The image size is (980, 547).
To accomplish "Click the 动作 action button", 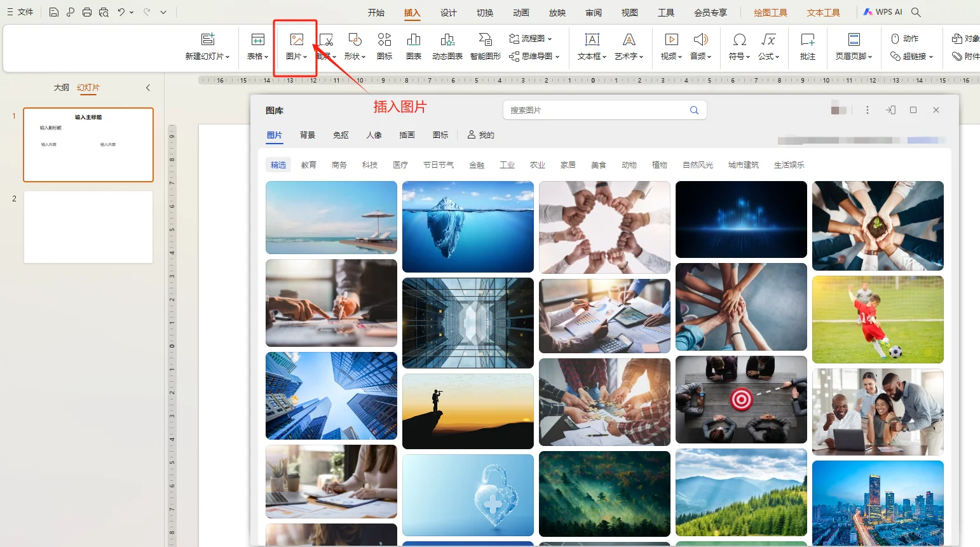I will click(905, 39).
